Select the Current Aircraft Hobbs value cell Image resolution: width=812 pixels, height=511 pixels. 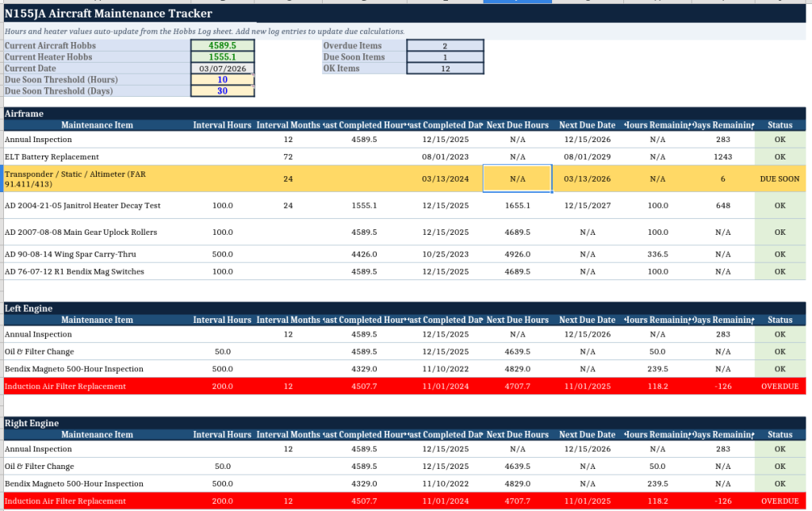(222, 46)
